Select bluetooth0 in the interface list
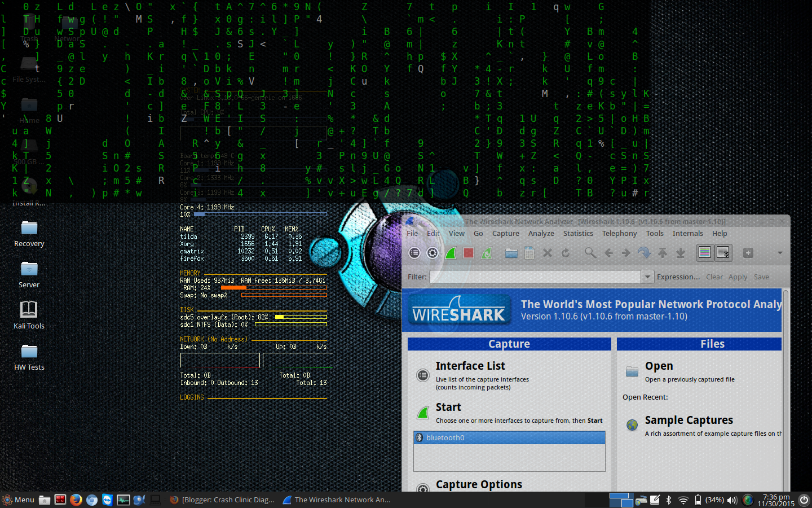 [509, 437]
